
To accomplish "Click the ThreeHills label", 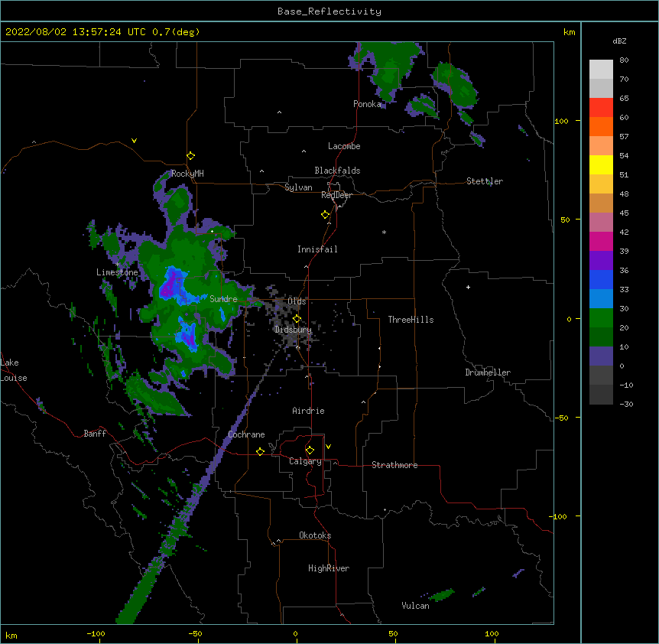I will click(x=411, y=320).
